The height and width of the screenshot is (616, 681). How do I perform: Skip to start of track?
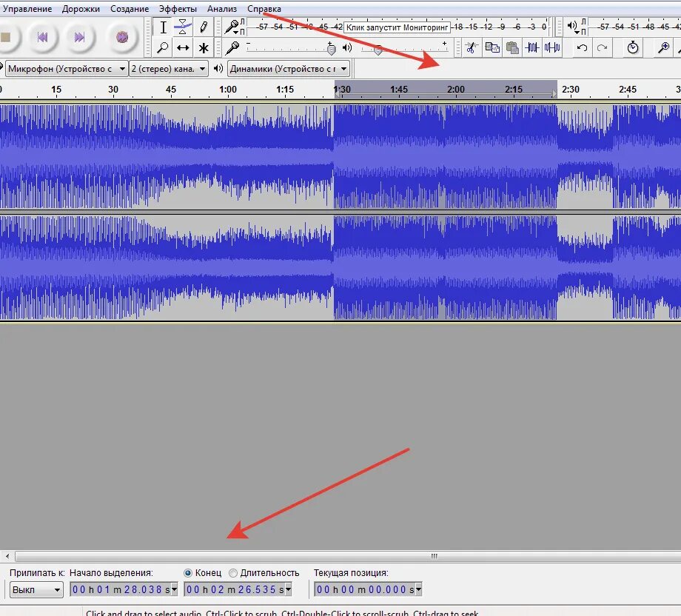point(43,37)
